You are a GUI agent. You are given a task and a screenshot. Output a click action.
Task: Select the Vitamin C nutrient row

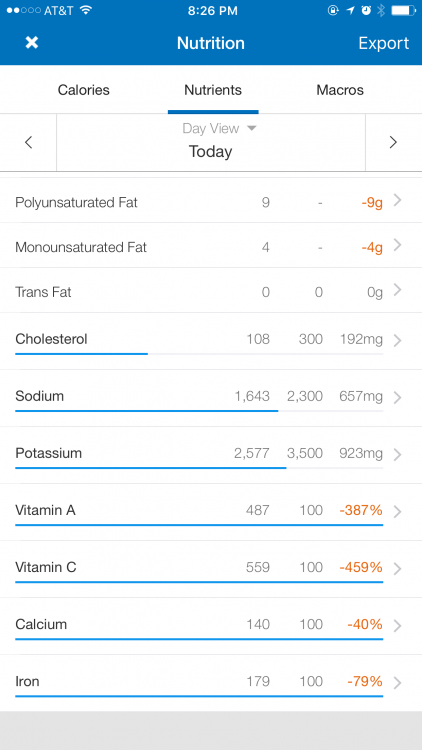211,569
